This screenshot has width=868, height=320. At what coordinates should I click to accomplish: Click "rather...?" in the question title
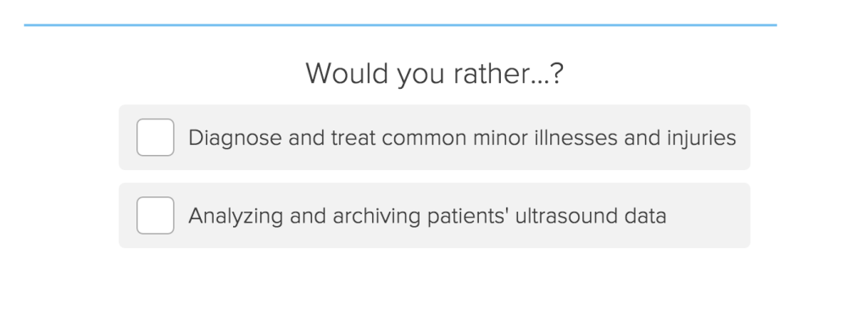[x=509, y=73]
